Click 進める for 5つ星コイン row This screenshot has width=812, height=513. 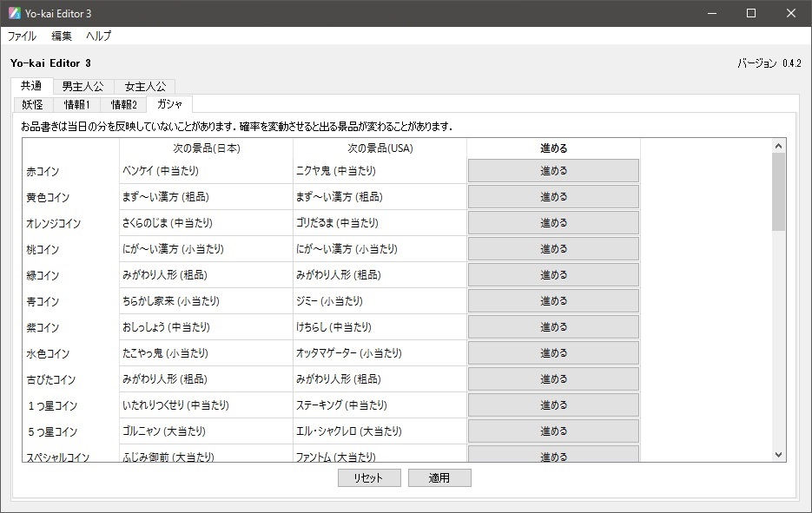pos(553,431)
